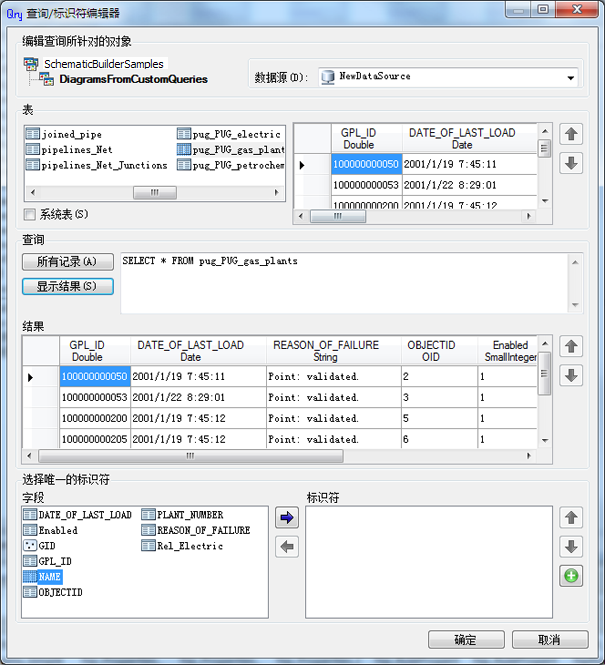The height and width of the screenshot is (665, 605).
Task: Click up arrow beside the table preview
Action: click(571, 134)
